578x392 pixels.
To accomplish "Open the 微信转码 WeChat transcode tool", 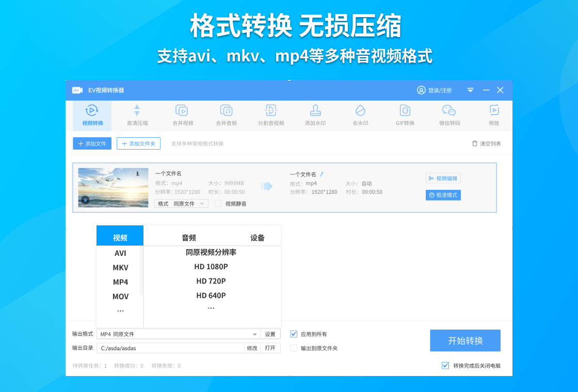I will point(449,116).
